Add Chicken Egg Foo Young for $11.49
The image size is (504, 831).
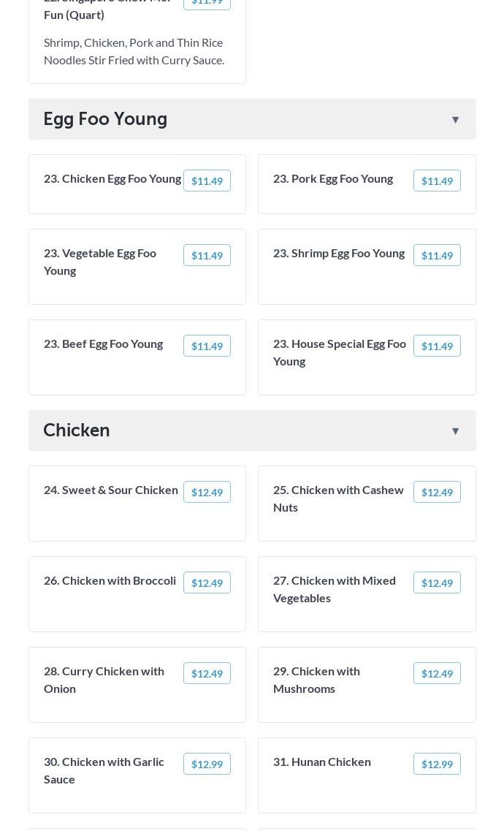click(207, 181)
